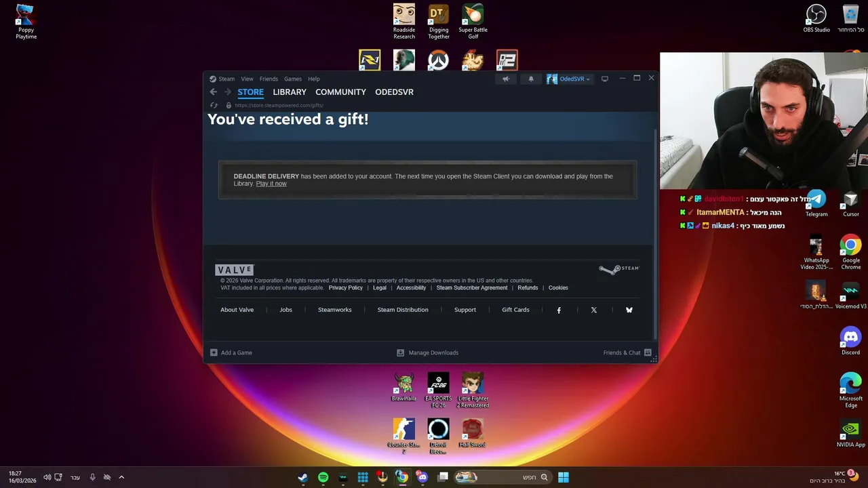Expand the OdedSVR account dropdown

569,79
